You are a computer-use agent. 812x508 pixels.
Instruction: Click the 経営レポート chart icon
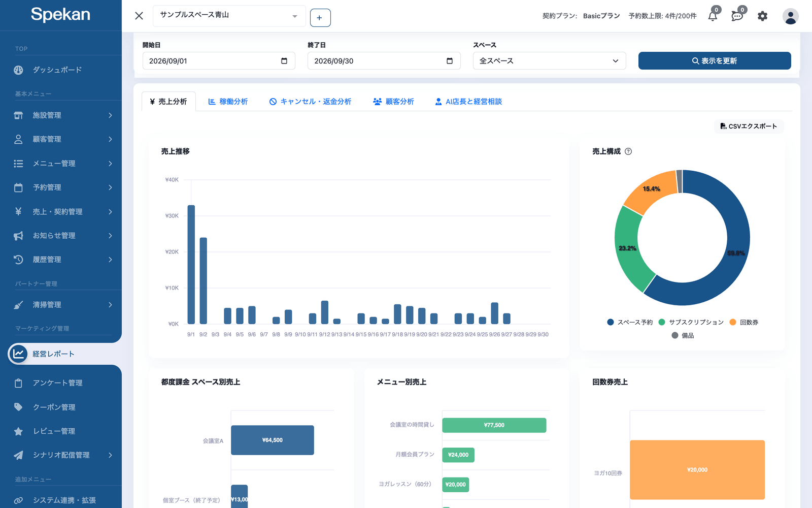pos(18,354)
